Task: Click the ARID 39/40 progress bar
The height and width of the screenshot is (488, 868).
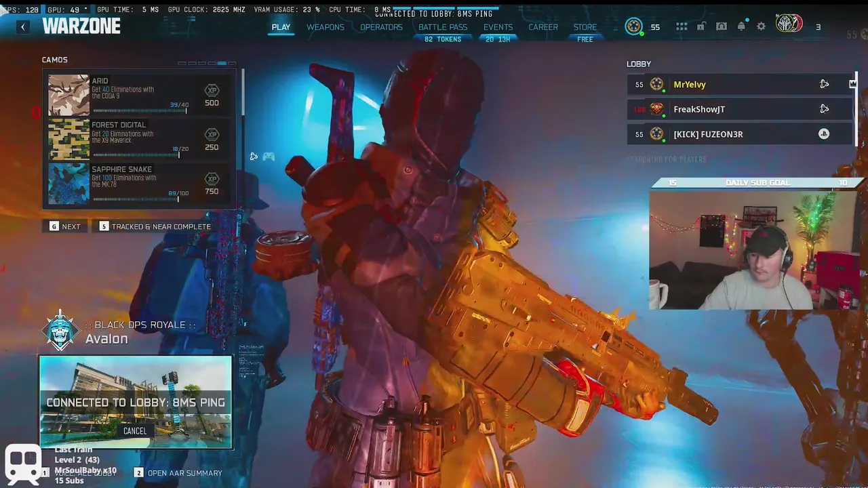Action: [x=140, y=110]
